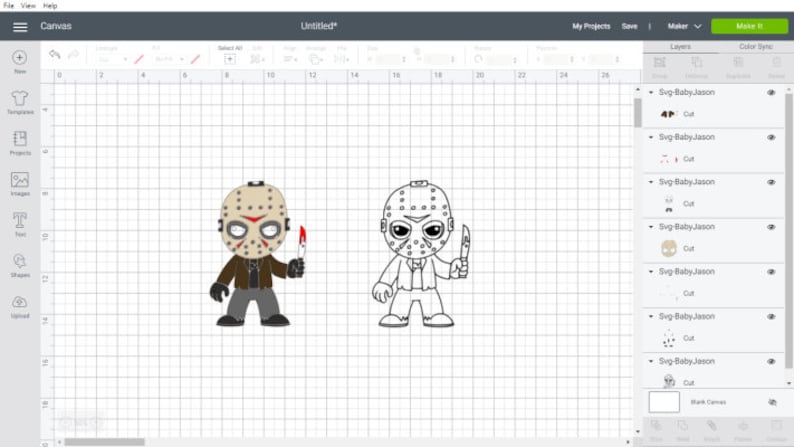Click the tan mask layer thumbnail
794x447 pixels.
668,249
